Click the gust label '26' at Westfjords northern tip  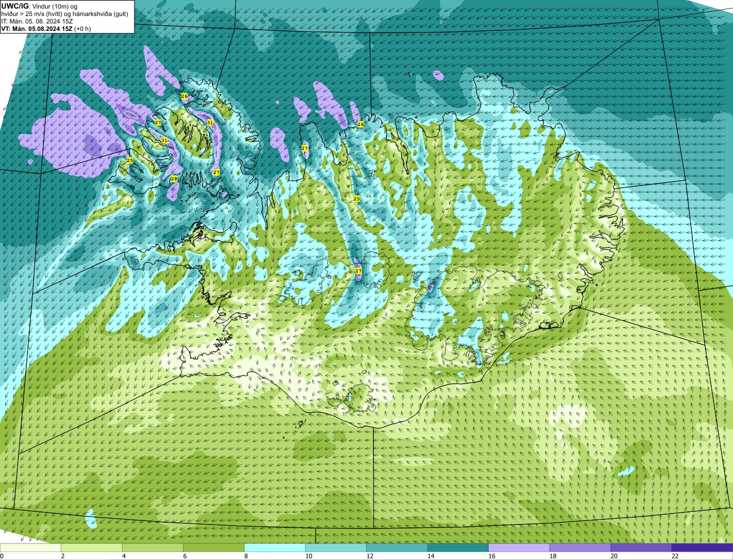point(184,96)
